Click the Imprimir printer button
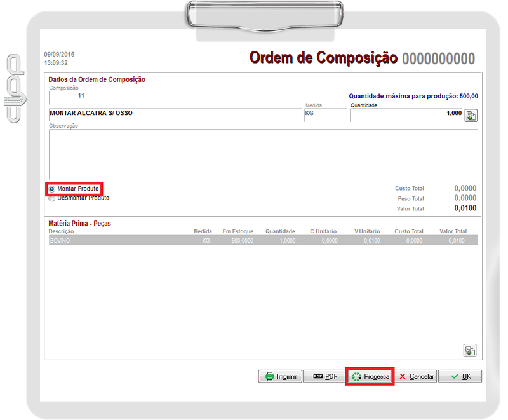508x420 pixels. [279, 376]
